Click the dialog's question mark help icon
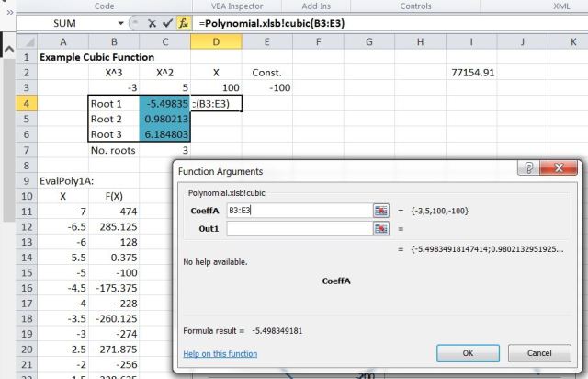588x379 pixels. pyautogui.click(x=531, y=169)
